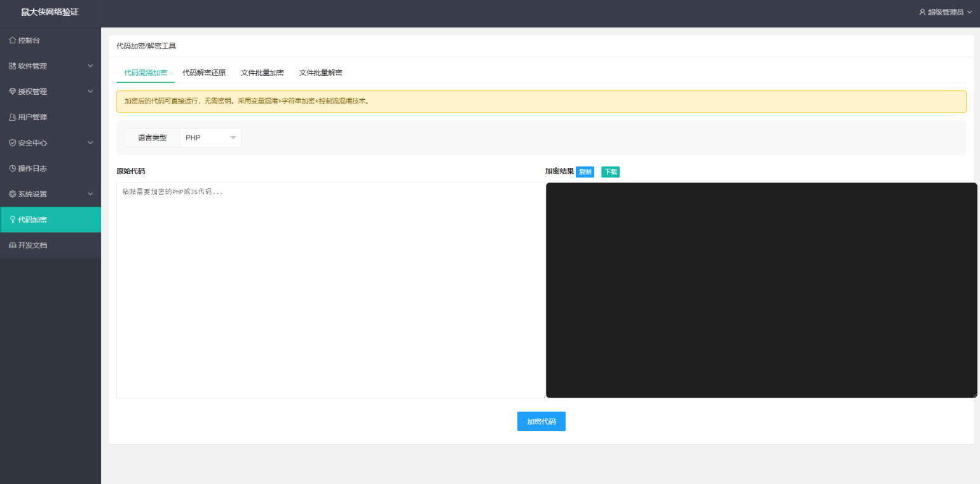Click the clock icon beside 操作日志
This screenshot has height=484, width=980.
12,169
